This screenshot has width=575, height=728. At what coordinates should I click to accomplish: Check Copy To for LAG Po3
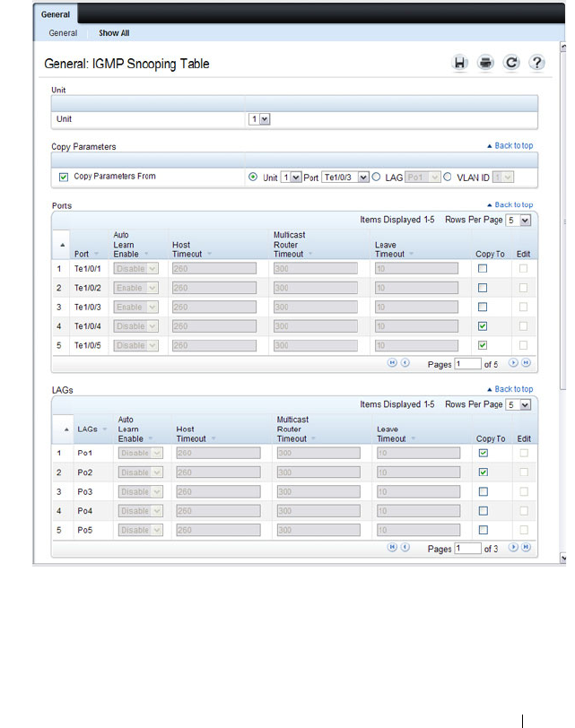483,491
